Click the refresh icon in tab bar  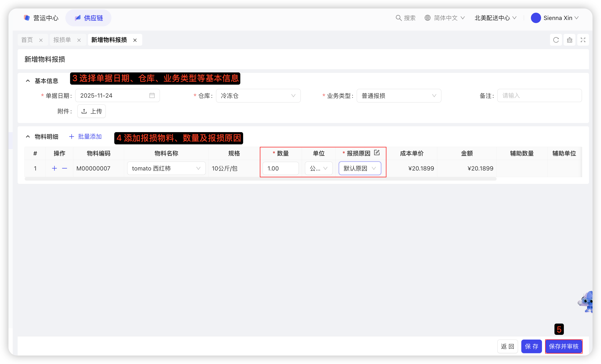tap(556, 40)
